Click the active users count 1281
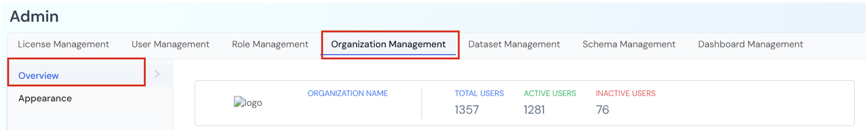Viewport: 868px width, 132px height. (x=534, y=110)
